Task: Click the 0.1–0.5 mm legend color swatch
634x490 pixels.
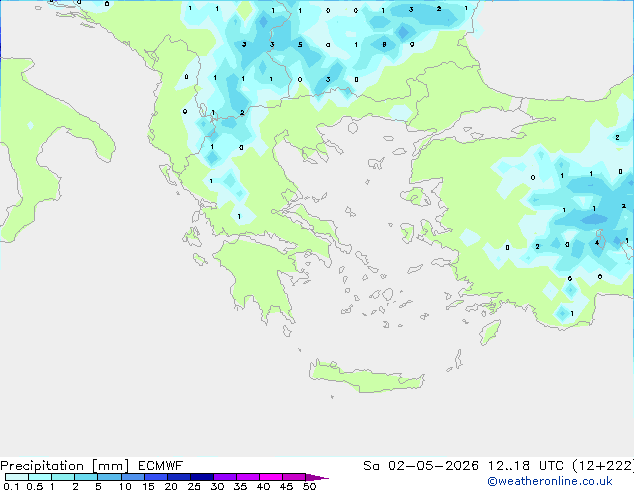Action: click(x=17, y=477)
